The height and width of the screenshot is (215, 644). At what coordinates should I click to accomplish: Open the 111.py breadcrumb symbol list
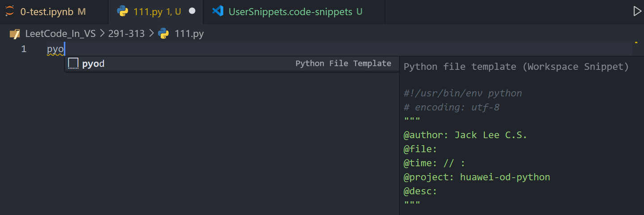(189, 34)
